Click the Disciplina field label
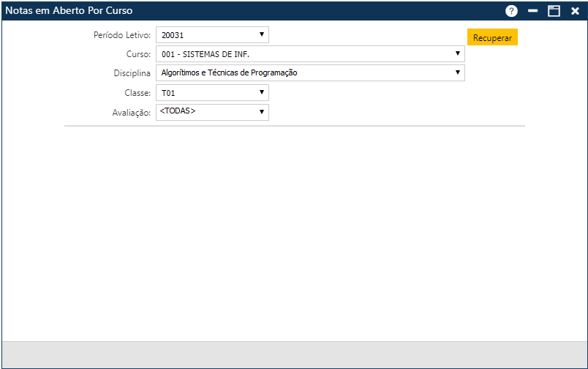The width and height of the screenshot is (588, 369). (x=132, y=73)
